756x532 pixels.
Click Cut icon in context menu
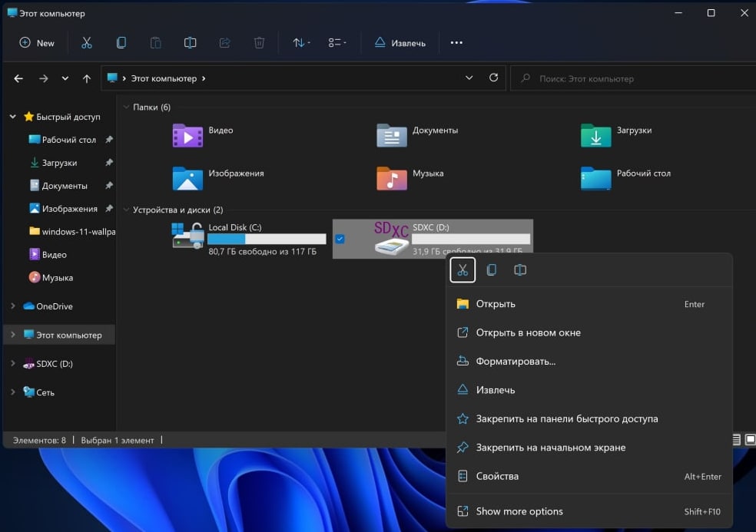[x=463, y=270]
